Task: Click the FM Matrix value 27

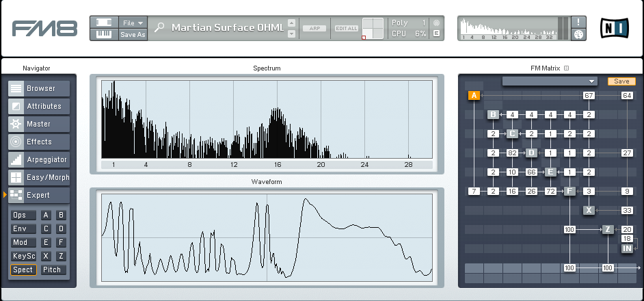Action: (627, 153)
